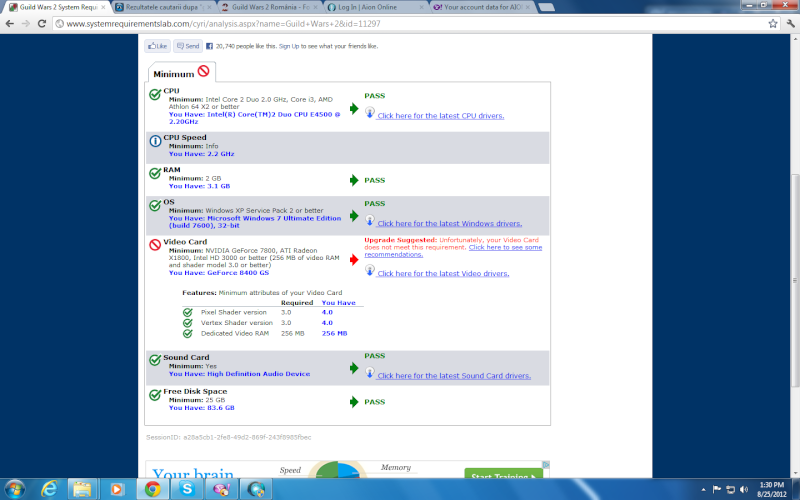
Task: Click the OS pass checkmark icon
Action: (155, 206)
